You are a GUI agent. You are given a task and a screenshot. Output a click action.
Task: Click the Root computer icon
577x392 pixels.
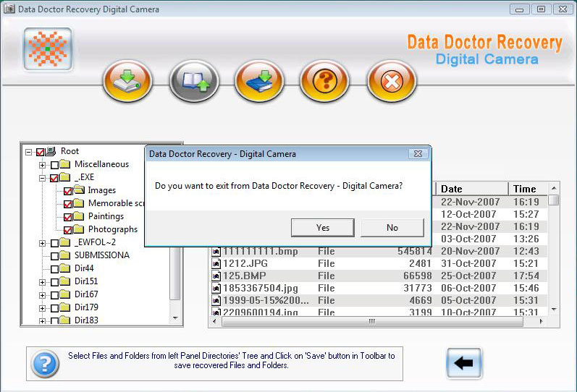point(51,151)
